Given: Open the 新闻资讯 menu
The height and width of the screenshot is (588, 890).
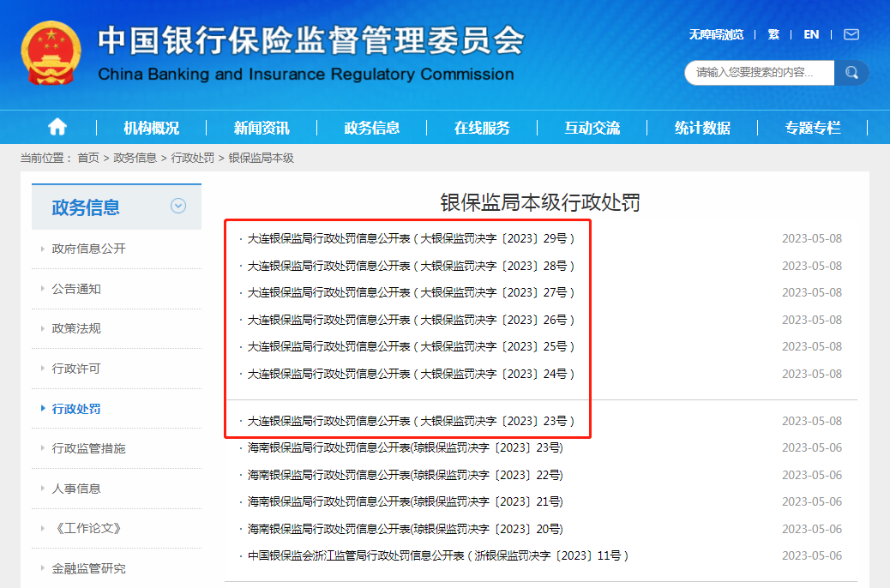Looking at the screenshot, I should (x=262, y=128).
